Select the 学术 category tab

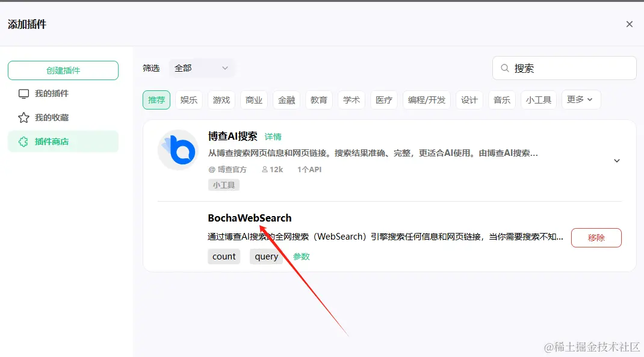pyautogui.click(x=351, y=100)
